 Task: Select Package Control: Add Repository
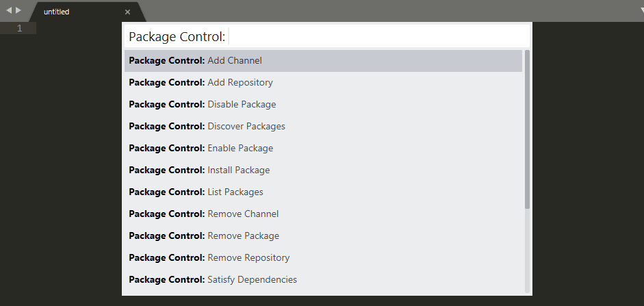pos(323,83)
